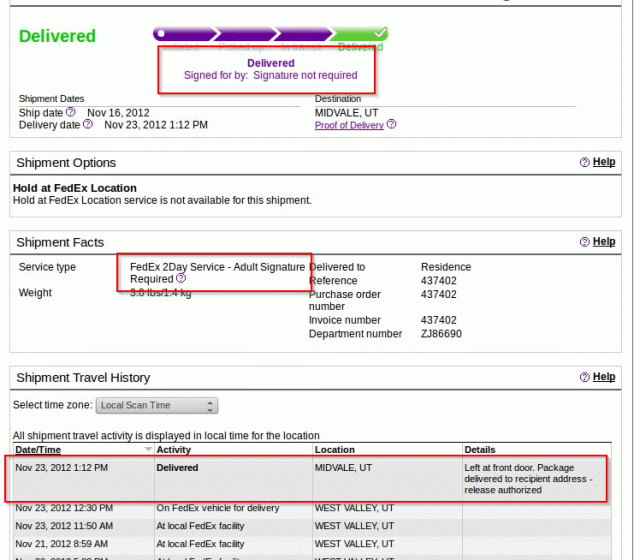This screenshot has height=560, width=640.
Task: Click MIDVALE, UT in travel history table
Action: pos(343,467)
